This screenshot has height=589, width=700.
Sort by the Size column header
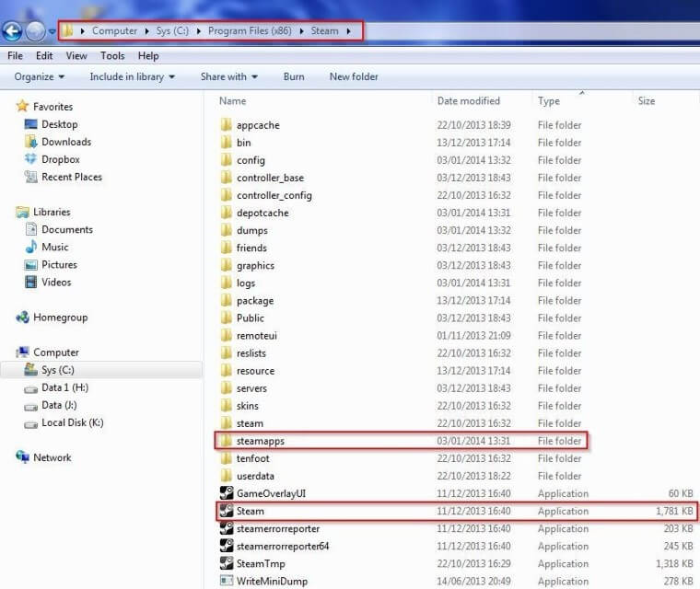[646, 101]
